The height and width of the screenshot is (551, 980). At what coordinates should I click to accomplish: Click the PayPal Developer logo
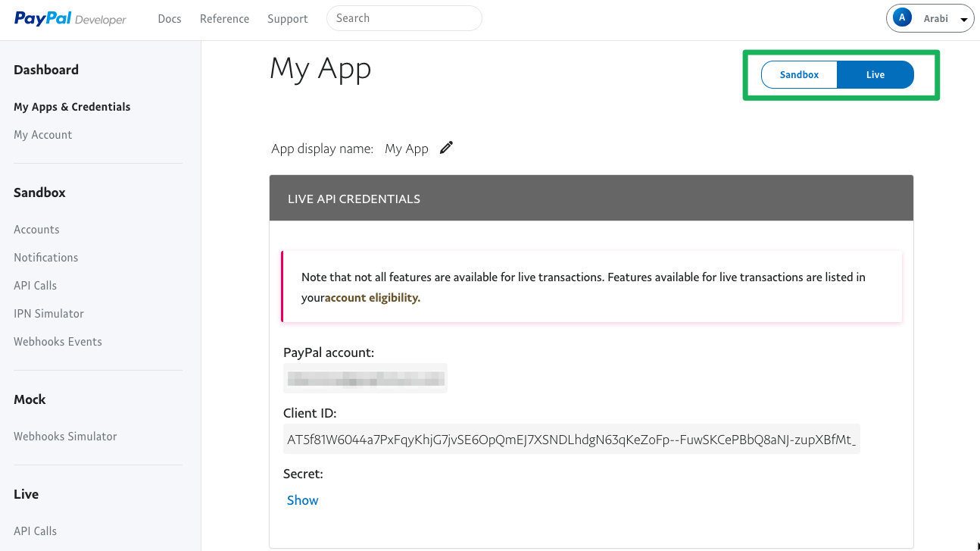pyautogui.click(x=70, y=19)
